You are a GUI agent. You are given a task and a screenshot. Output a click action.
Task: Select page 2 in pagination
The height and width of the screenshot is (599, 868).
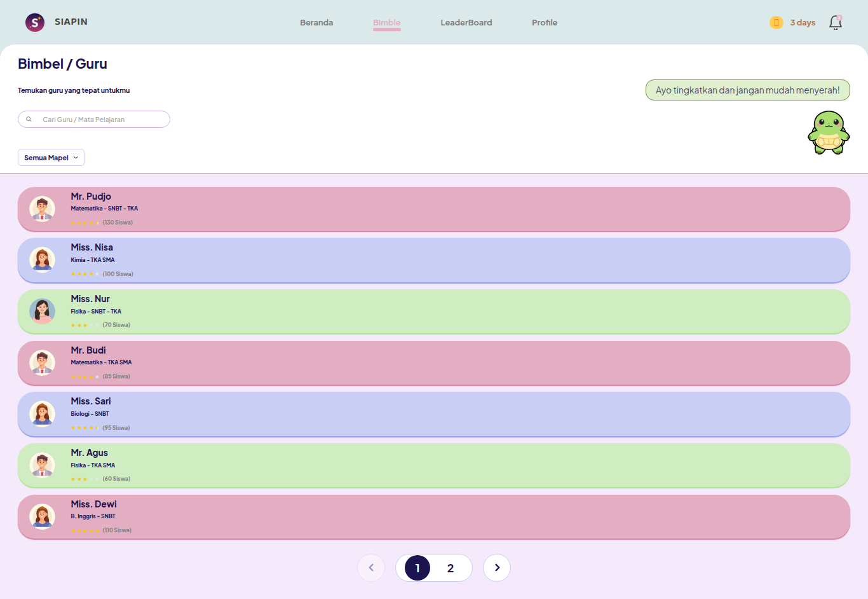[451, 568]
